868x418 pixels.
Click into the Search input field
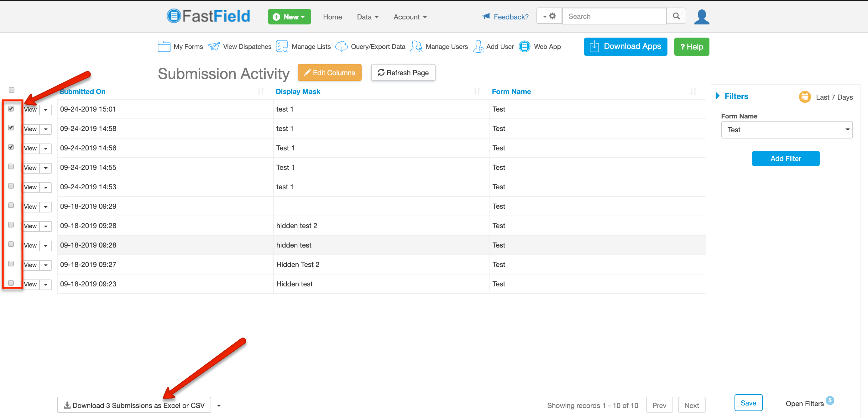click(x=614, y=16)
